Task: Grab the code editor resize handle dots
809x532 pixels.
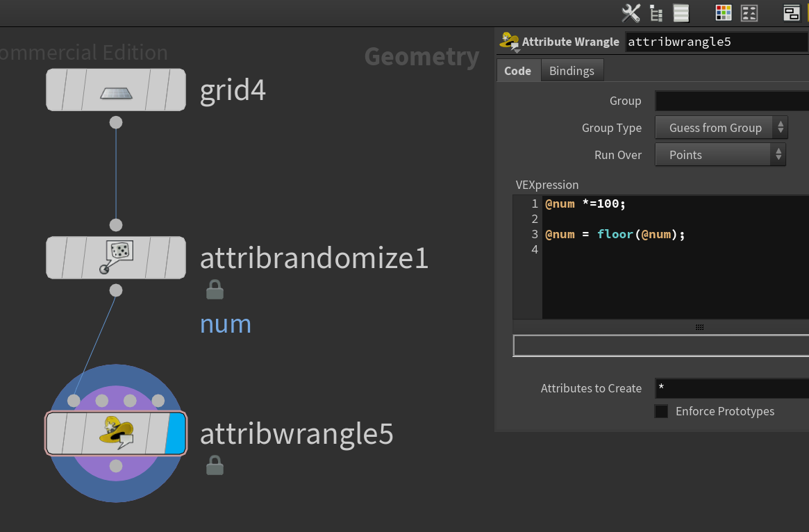Action: click(699, 327)
